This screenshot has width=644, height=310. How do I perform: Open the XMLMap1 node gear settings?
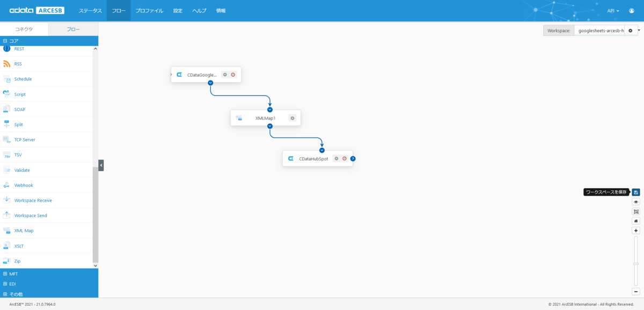tap(292, 118)
